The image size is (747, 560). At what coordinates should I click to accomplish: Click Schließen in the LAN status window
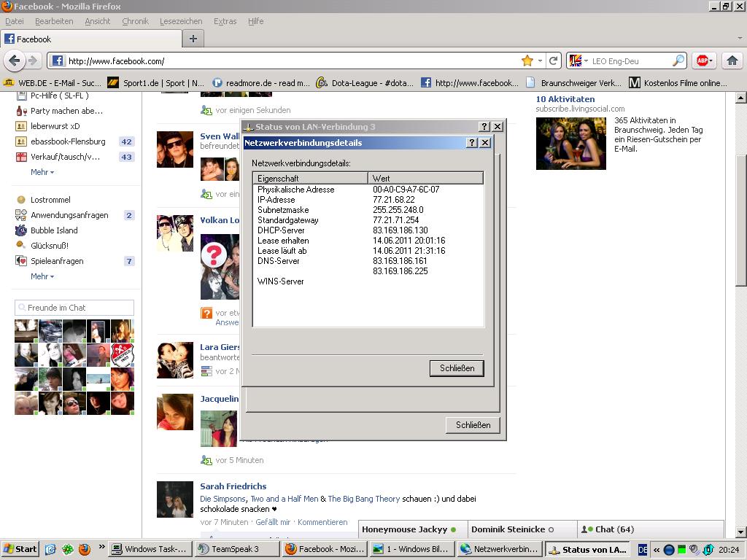point(473,425)
